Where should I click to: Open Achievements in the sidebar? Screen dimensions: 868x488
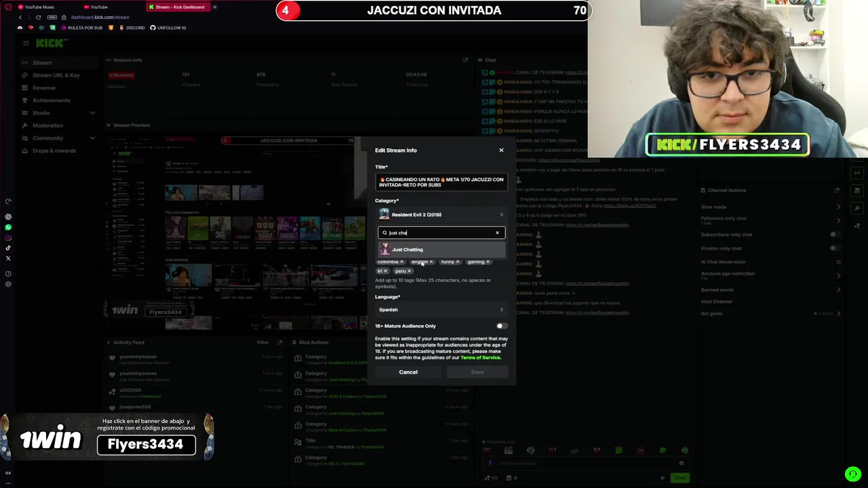[x=51, y=100]
